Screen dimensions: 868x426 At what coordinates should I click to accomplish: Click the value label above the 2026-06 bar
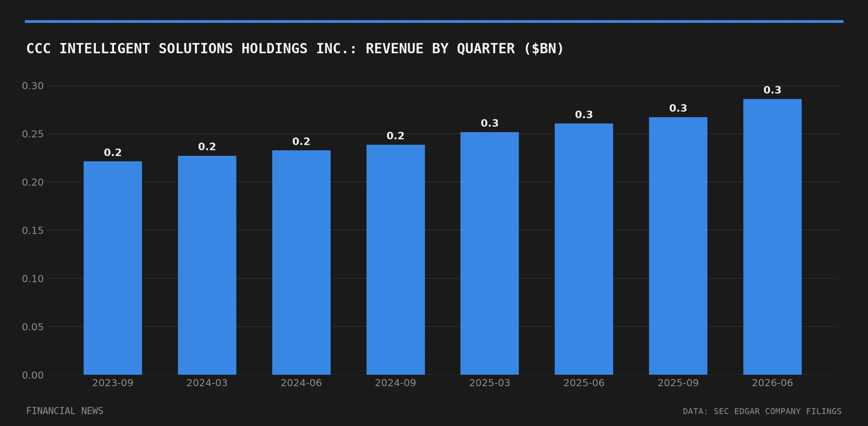pyautogui.click(x=773, y=90)
